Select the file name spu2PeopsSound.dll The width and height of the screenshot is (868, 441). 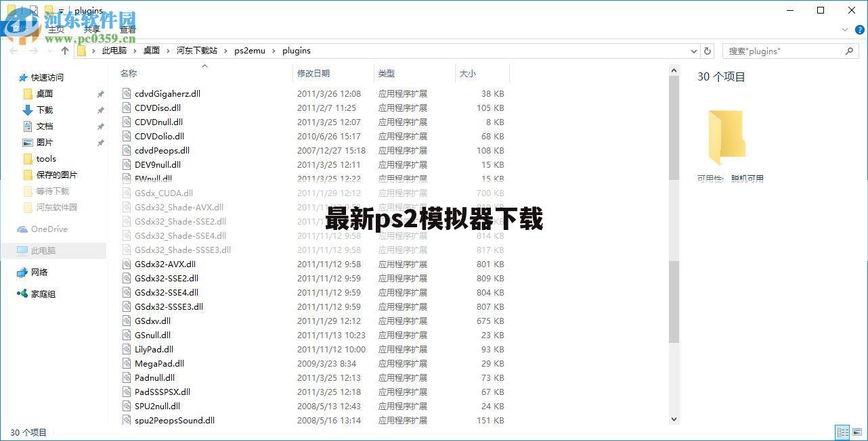pyautogui.click(x=175, y=420)
